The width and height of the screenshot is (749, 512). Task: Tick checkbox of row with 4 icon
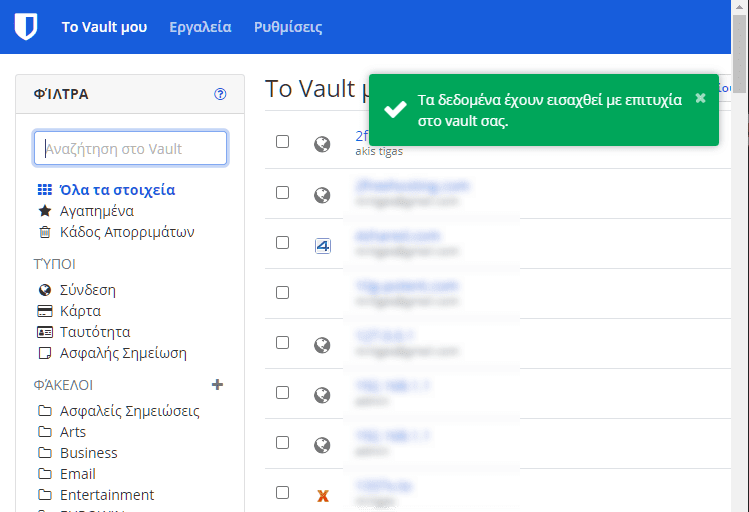click(282, 243)
